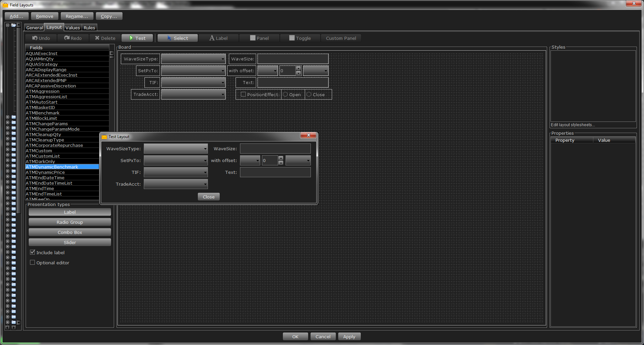The height and width of the screenshot is (345, 644).
Task: Activate the Select cursor tool
Action: coord(178,38)
